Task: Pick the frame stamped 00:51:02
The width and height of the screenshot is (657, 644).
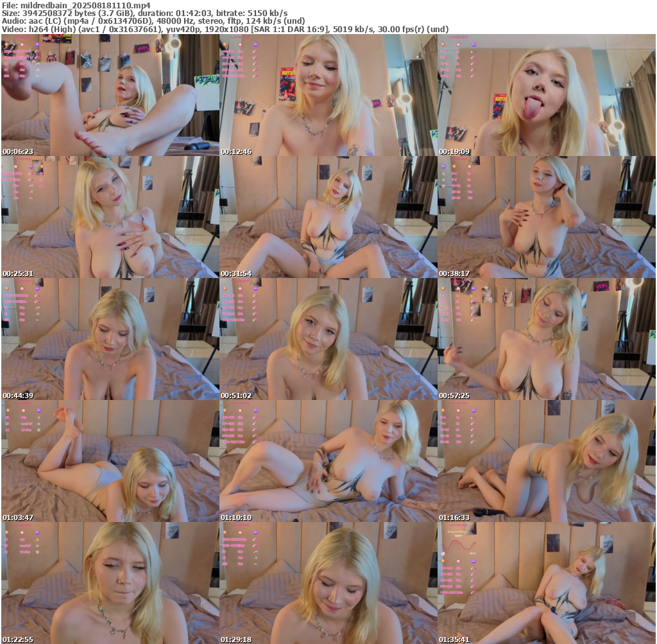Action: pyautogui.click(x=328, y=339)
